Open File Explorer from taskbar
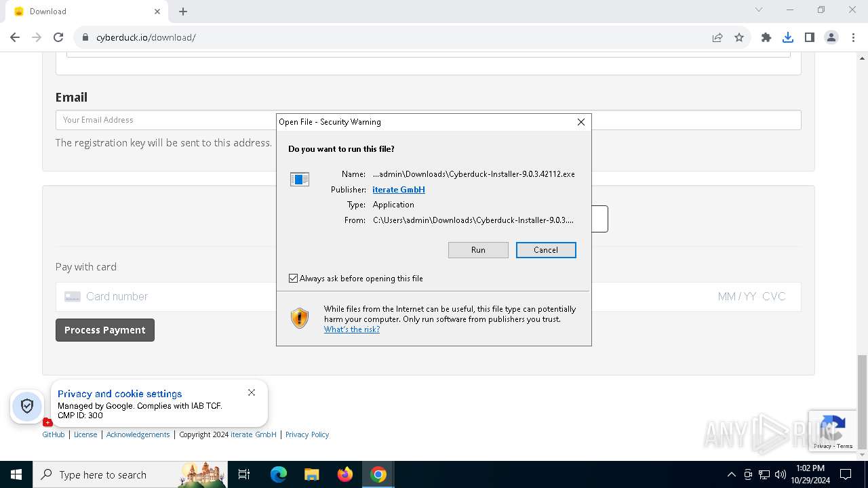This screenshot has height=488, width=868. (311, 474)
